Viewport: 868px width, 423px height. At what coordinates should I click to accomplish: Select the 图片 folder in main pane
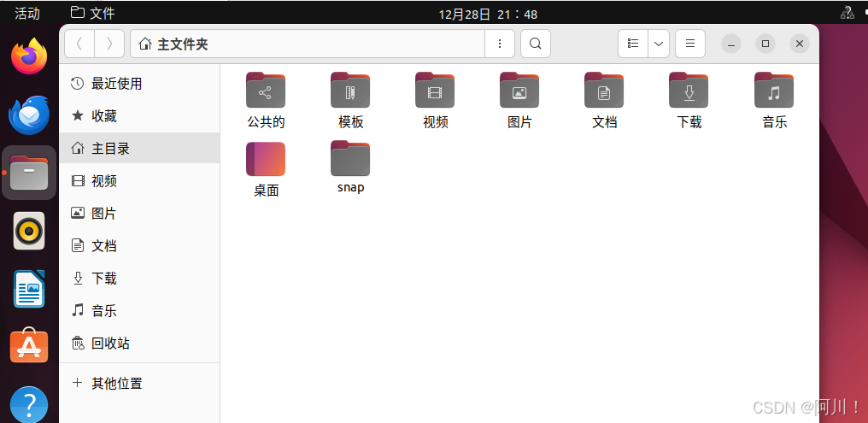[x=519, y=100]
